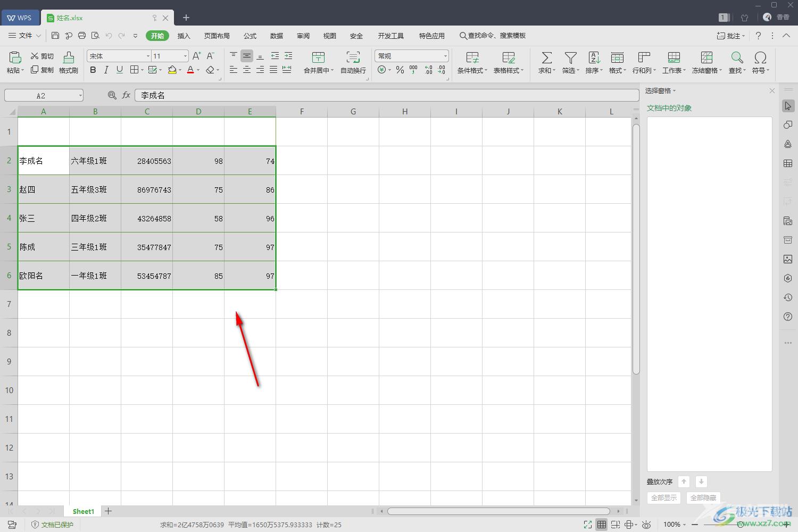Add new sheet with plus button

coord(108,511)
